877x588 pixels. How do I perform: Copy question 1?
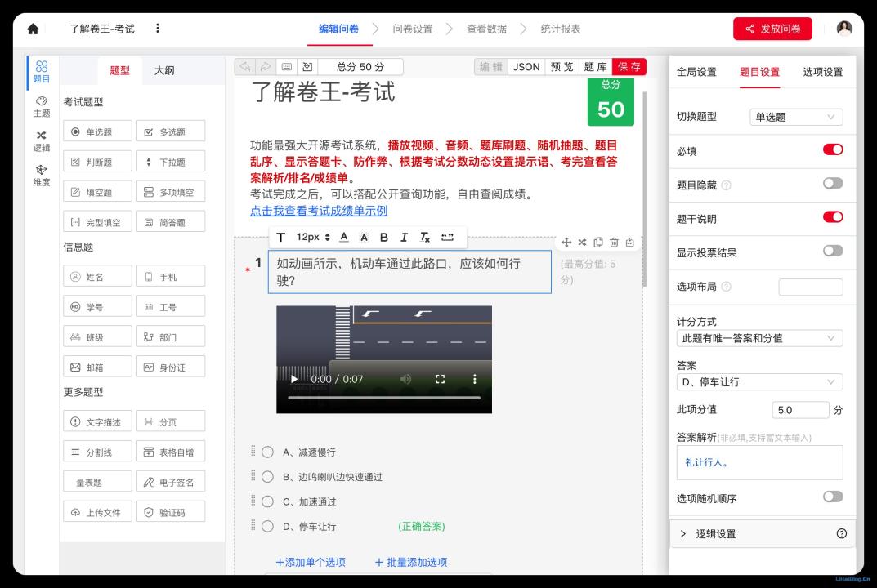tap(598, 242)
